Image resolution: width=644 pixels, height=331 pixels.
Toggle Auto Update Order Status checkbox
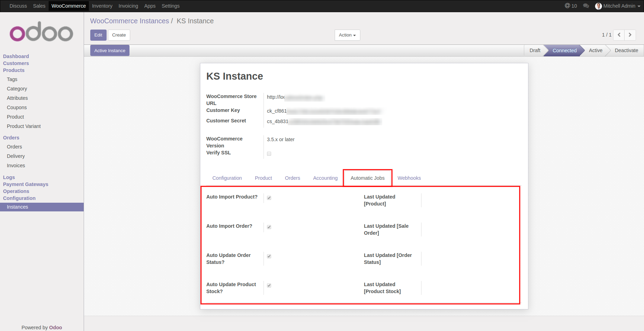[269, 256]
